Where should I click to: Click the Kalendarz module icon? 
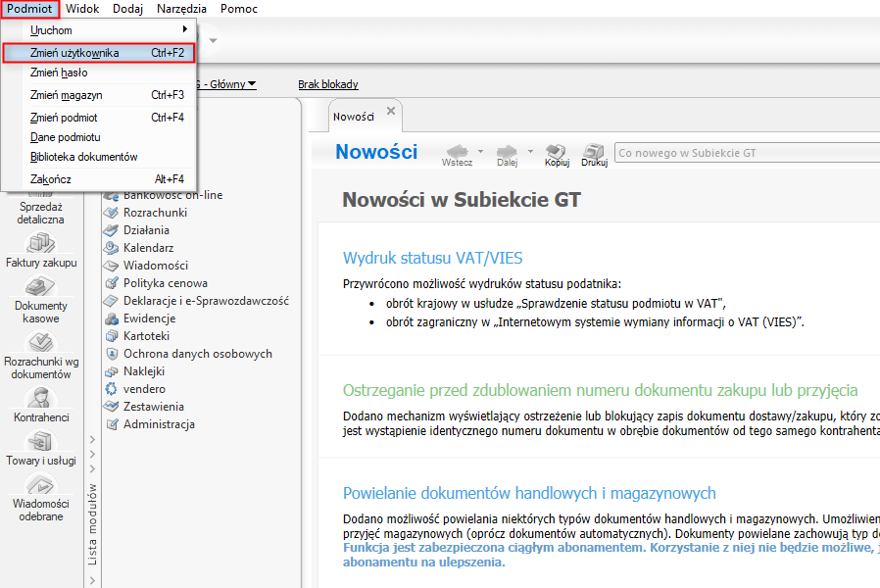112,247
